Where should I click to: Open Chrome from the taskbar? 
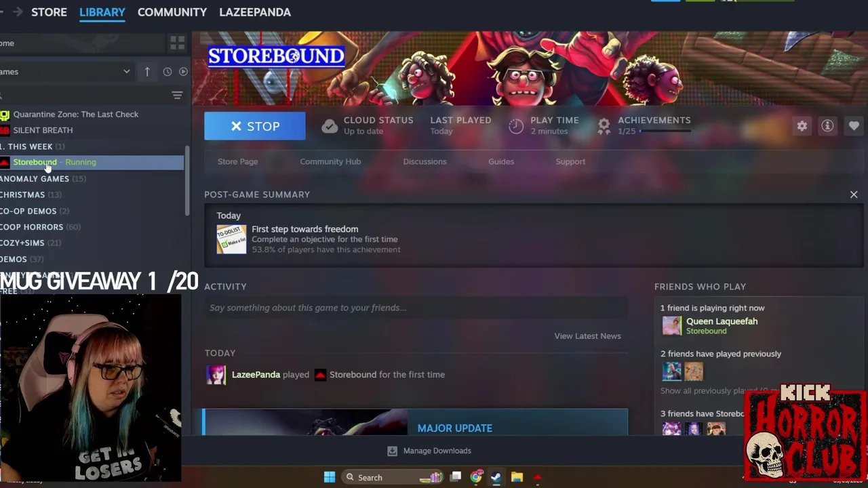[x=477, y=477]
